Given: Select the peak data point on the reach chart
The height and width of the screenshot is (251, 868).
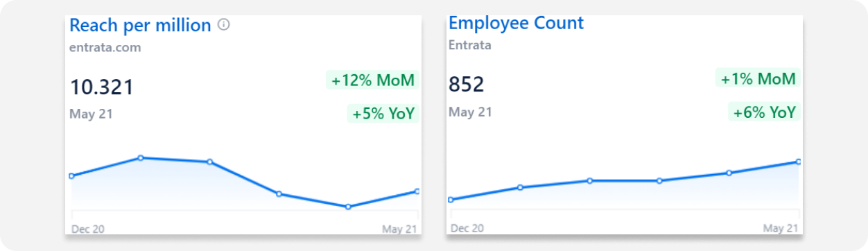Looking at the screenshot, I should click(141, 158).
